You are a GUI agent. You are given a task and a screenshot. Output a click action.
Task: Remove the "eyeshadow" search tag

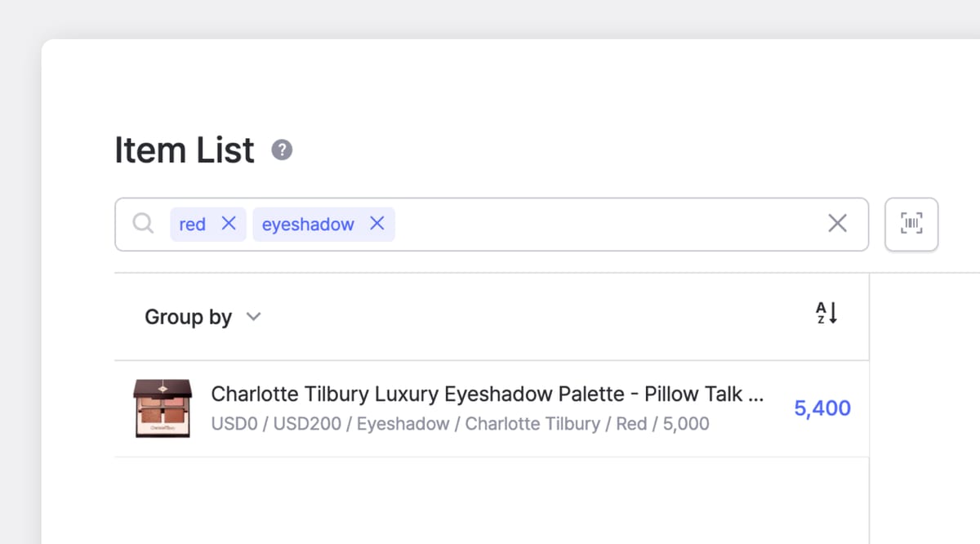coord(376,224)
